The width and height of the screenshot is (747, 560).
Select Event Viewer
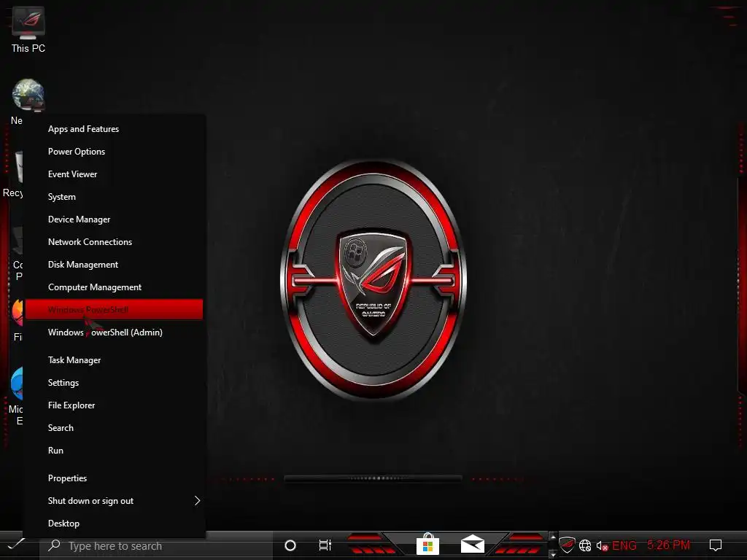(x=115, y=174)
